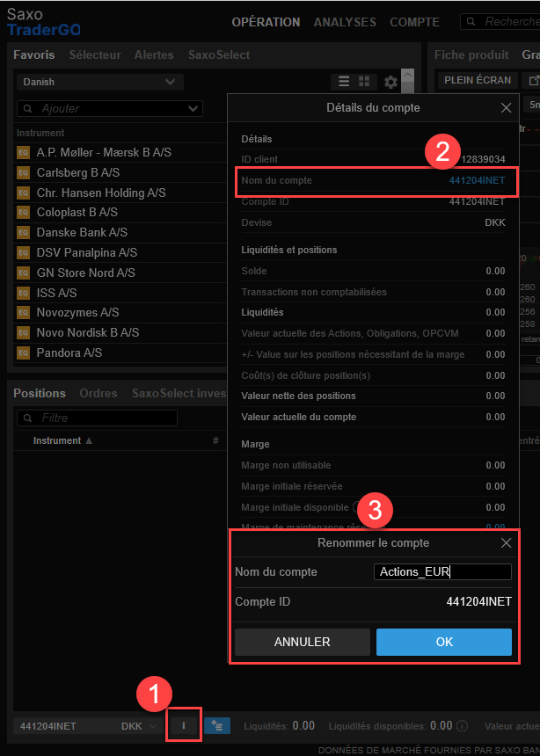Click the blue add-funds icon in bottom bar
540x756 pixels.
click(216, 725)
